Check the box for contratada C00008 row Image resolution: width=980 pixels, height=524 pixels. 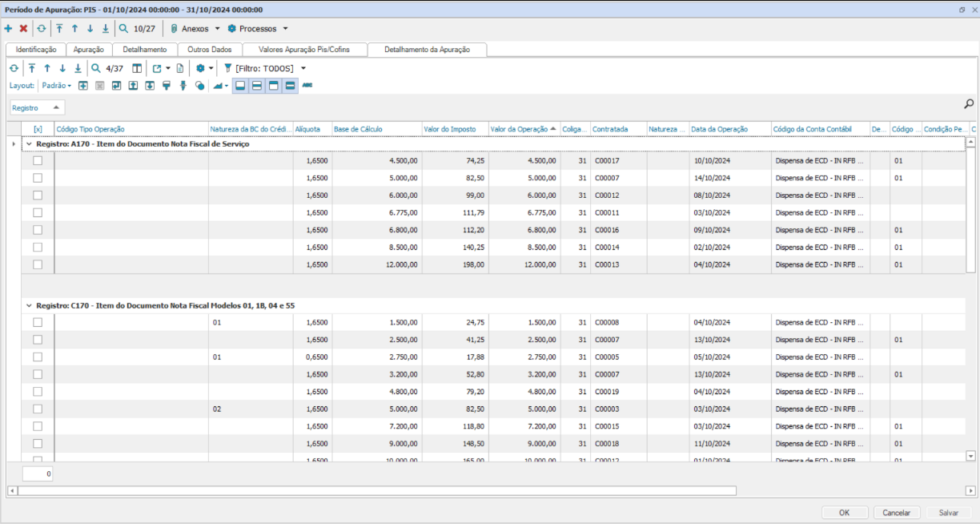pyautogui.click(x=38, y=322)
